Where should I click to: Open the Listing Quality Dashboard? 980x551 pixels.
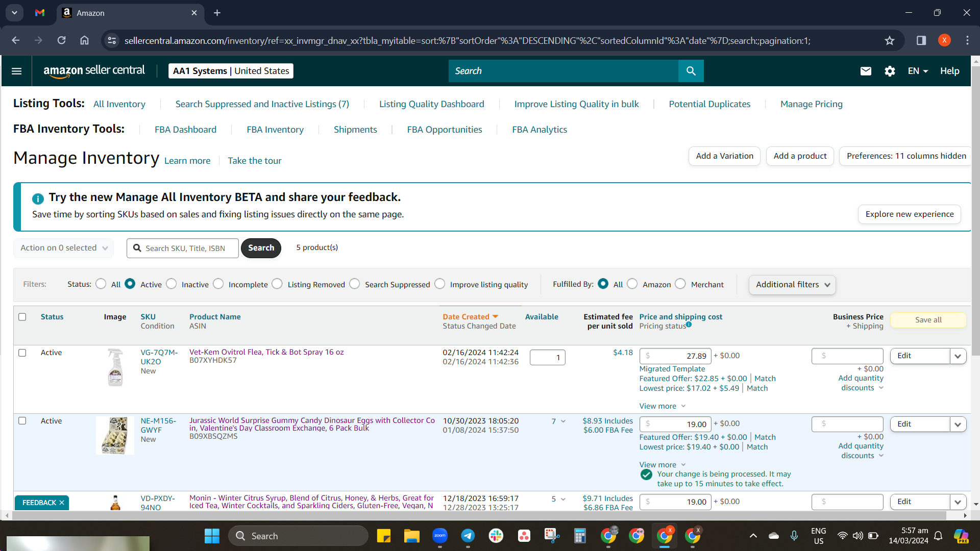432,104
